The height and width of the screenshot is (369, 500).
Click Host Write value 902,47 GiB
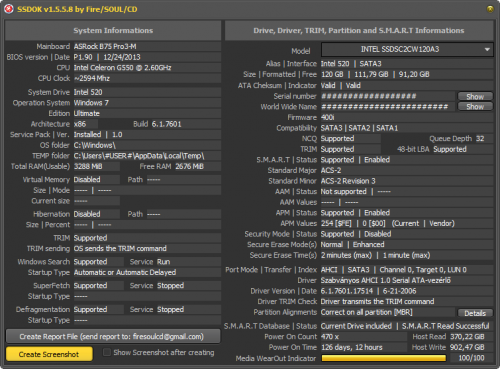(467, 347)
